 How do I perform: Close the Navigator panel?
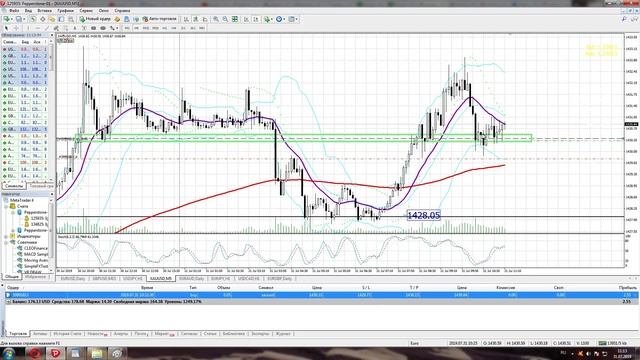[x=51, y=194]
